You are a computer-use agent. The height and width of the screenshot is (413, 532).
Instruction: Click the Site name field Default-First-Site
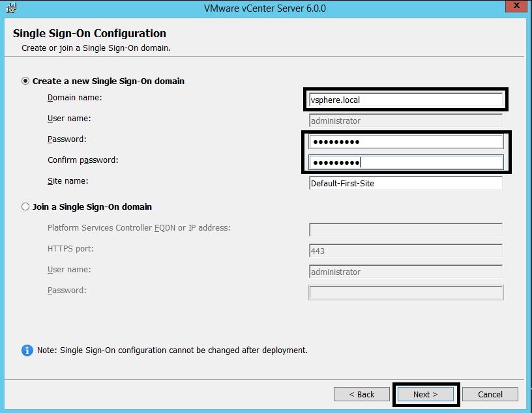405,183
